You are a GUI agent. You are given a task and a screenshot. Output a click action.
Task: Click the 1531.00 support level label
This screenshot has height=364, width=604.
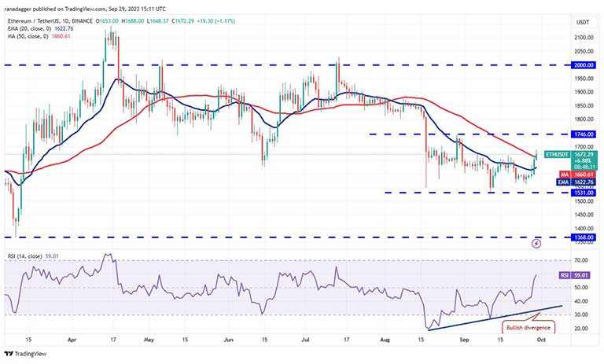click(x=584, y=193)
